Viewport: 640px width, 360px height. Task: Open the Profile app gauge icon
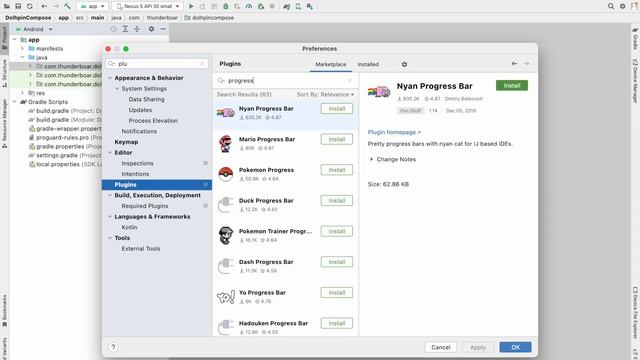tap(249, 6)
